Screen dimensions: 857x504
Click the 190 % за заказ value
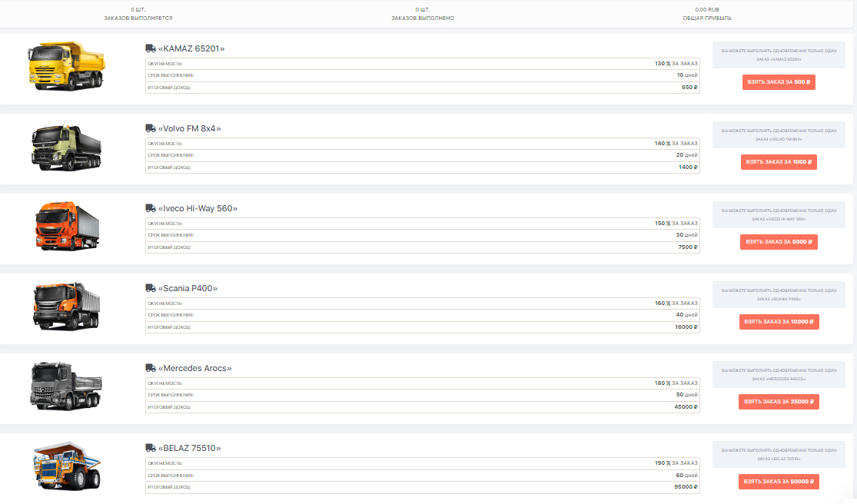(676, 463)
